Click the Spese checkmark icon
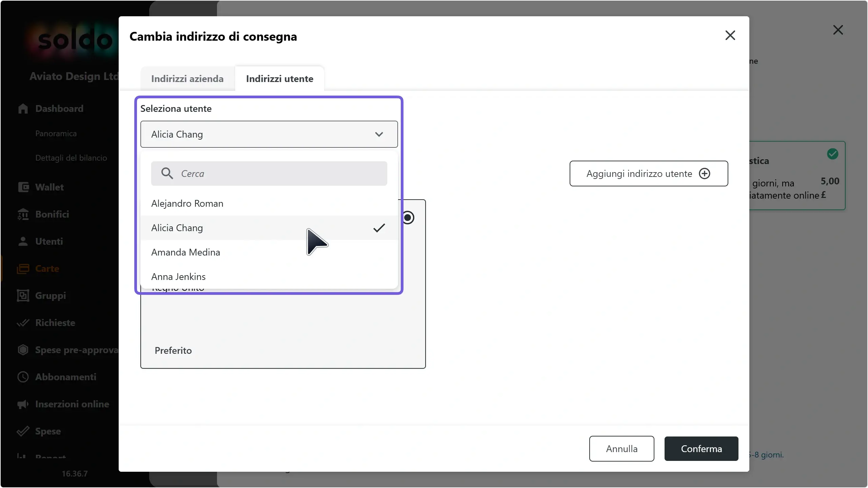The width and height of the screenshot is (868, 488). tap(23, 431)
